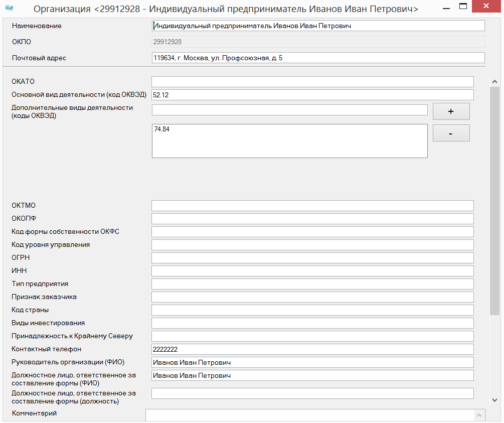
Task: Focus the additional OKVED code entry field
Action: click(289, 110)
